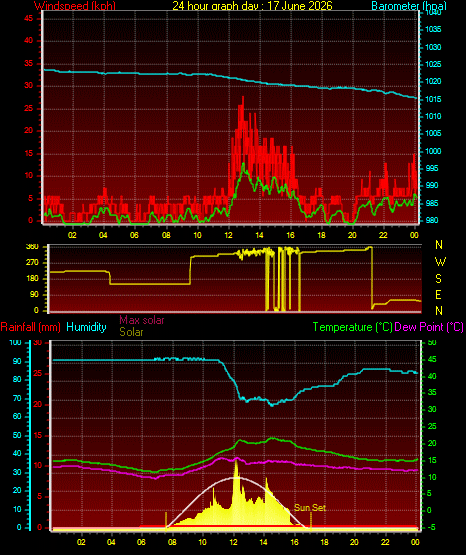Select the "S" wind direction label
Screen dimensions: 466x555
pos(438,279)
